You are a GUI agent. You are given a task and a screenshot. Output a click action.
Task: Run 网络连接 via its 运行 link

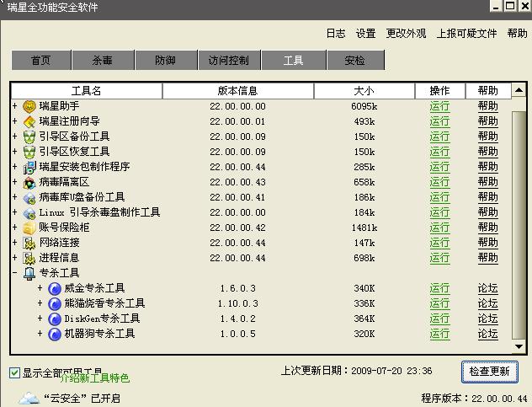pos(439,243)
